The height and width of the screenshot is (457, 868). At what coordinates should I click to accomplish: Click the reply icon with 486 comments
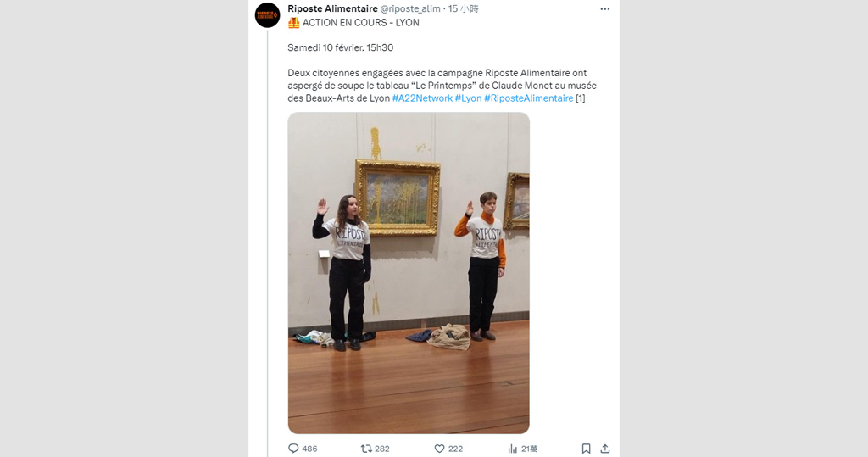293,449
